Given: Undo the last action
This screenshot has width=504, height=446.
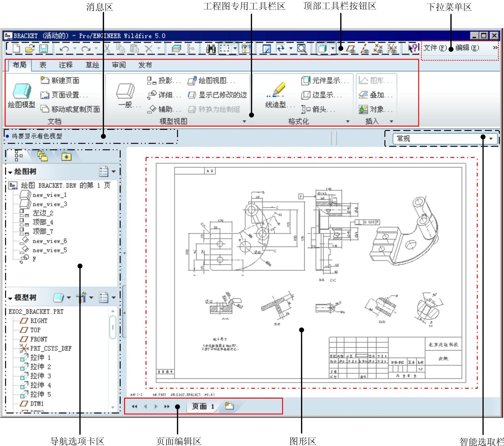Looking at the screenshot, I should (64, 48).
